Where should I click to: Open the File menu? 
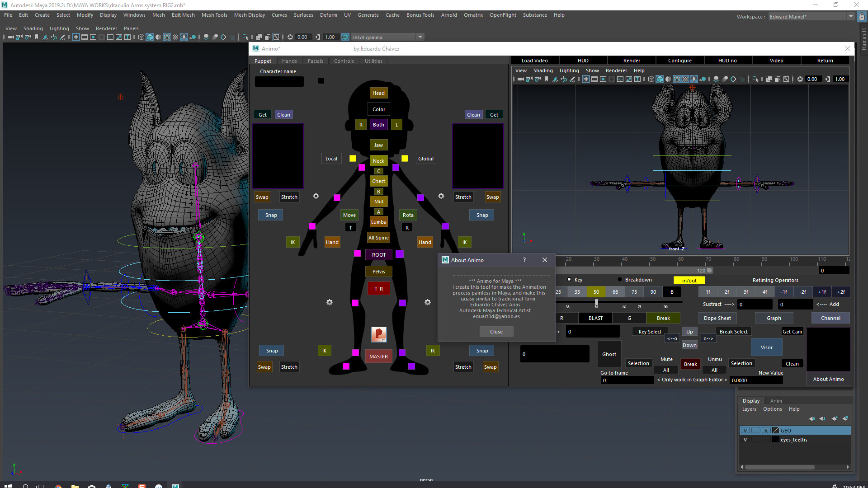8,15
